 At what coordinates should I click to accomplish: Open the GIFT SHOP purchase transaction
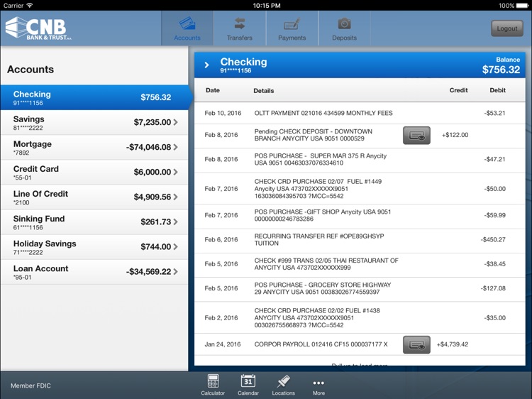click(x=360, y=216)
